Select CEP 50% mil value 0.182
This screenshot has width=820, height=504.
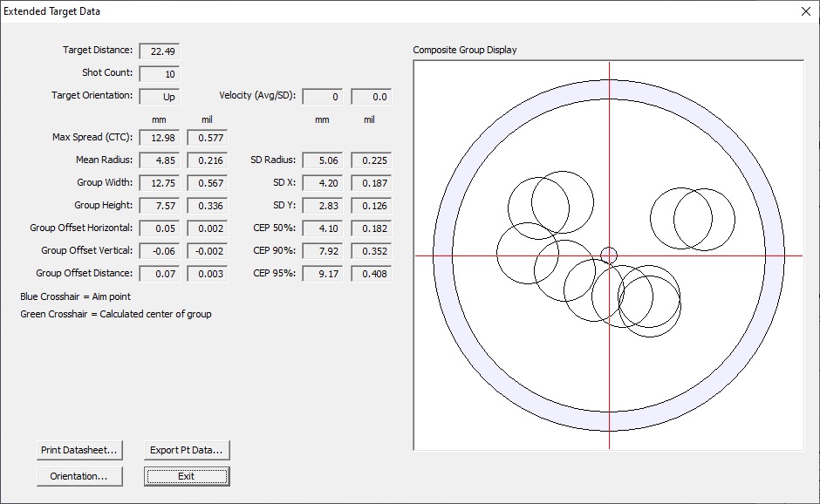[x=372, y=228]
